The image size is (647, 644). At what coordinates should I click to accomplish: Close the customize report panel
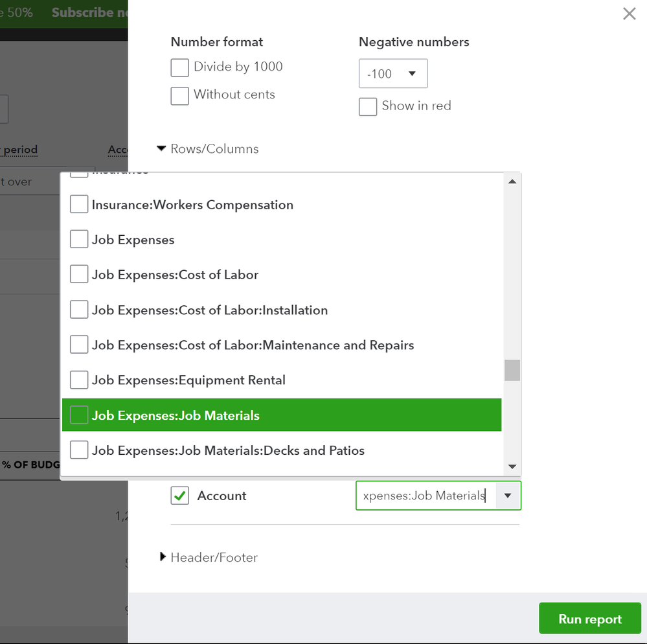coord(629,14)
